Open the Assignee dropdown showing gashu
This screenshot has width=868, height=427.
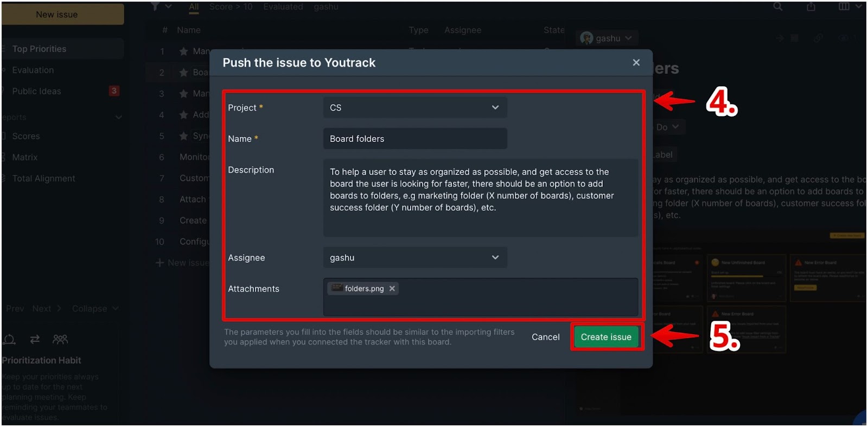[x=415, y=258]
